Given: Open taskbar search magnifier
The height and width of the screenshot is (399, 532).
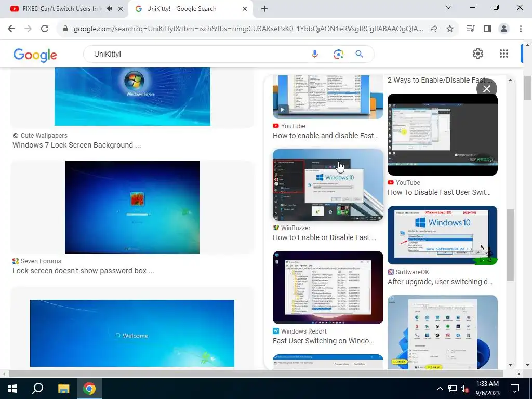Looking at the screenshot, I should pyautogui.click(x=37, y=389).
